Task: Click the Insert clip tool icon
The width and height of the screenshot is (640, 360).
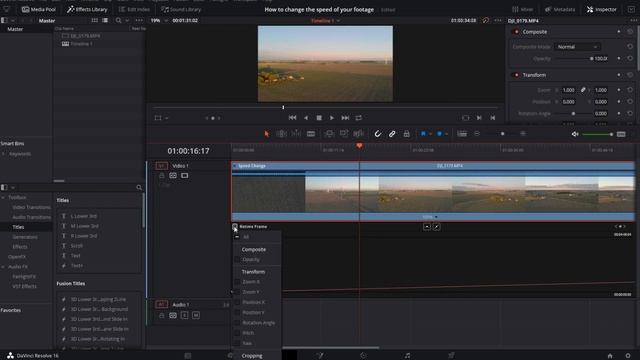Action: click(329, 134)
